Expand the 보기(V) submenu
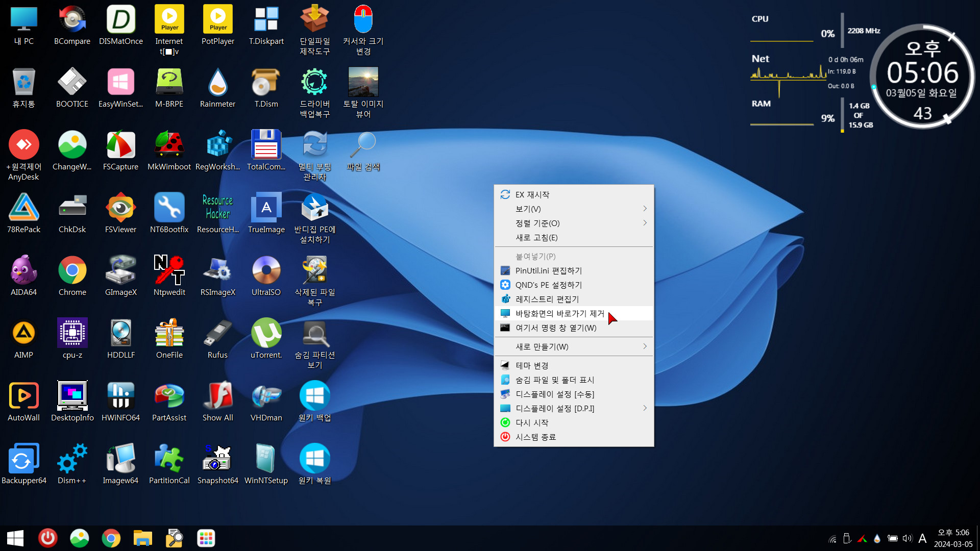The height and width of the screenshot is (551, 980). (x=574, y=209)
